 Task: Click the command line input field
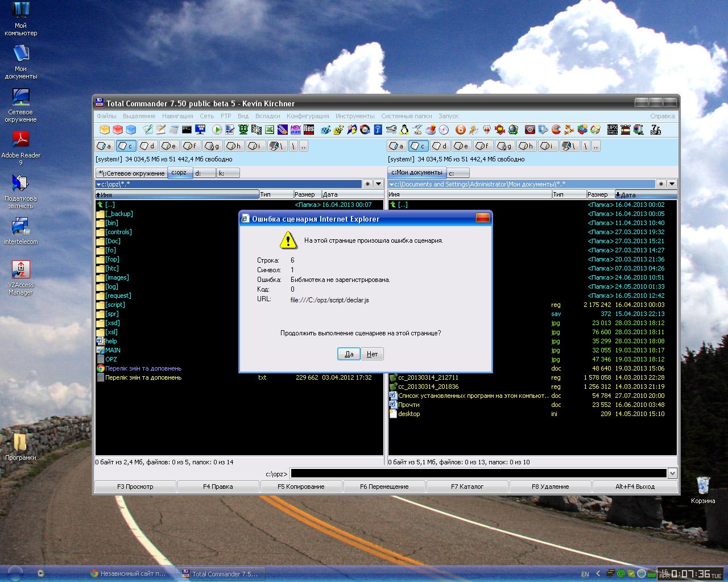pyautogui.click(x=478, y=473)
